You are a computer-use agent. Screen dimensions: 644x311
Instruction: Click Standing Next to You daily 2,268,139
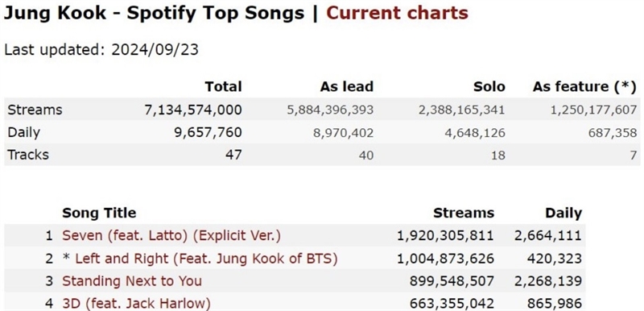pos(548,281)
